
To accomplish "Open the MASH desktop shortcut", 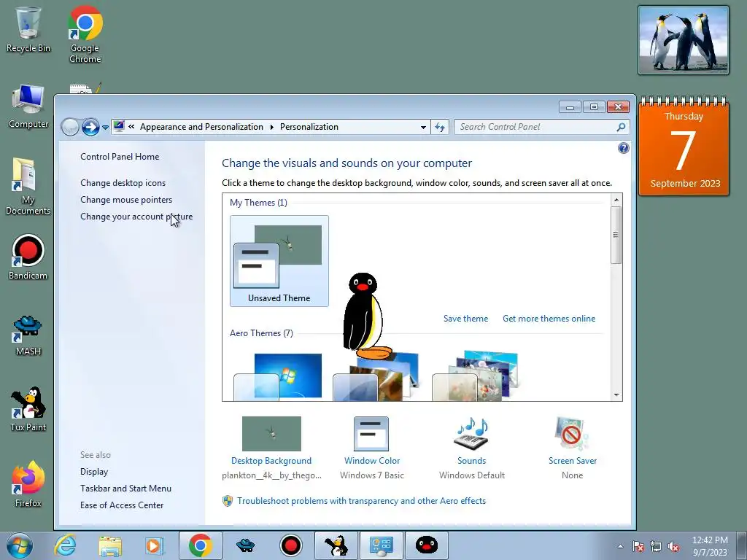I will coord(28,335).
